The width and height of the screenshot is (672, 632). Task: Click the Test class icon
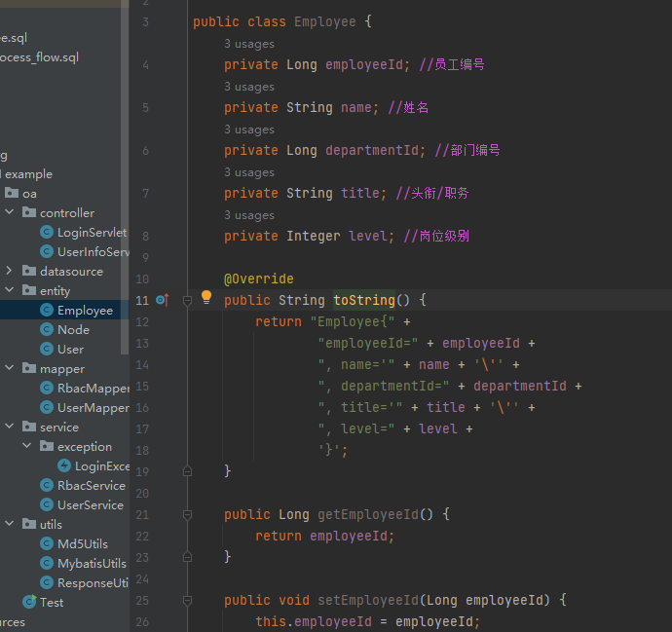point(29,602)
